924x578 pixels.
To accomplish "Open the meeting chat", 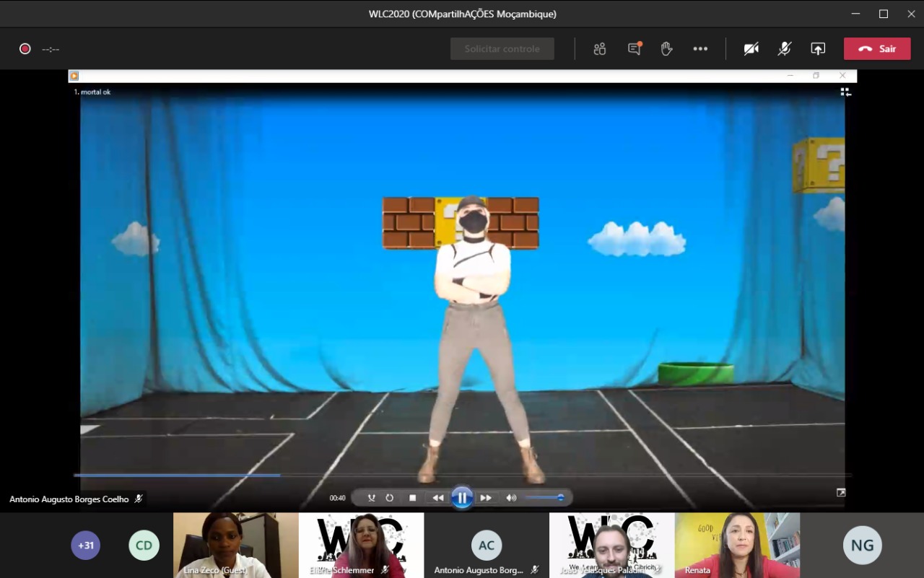I will coord(635,49).
